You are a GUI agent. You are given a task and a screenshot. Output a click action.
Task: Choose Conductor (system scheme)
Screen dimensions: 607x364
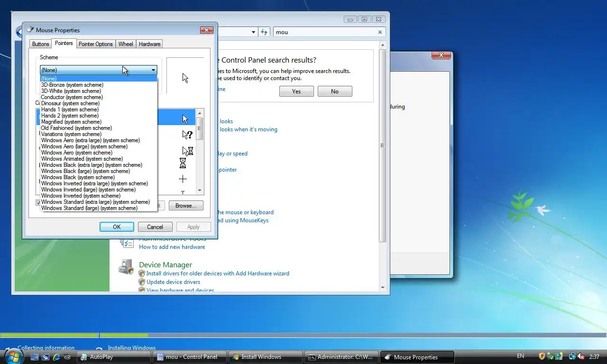coord(98,97)
